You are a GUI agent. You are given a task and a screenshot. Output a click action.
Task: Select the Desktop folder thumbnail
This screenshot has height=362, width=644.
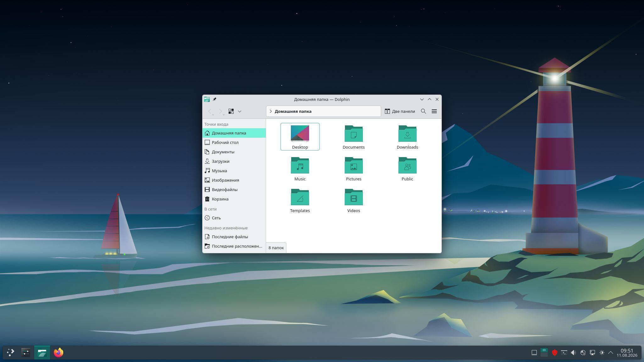click(x=300, y=134)
